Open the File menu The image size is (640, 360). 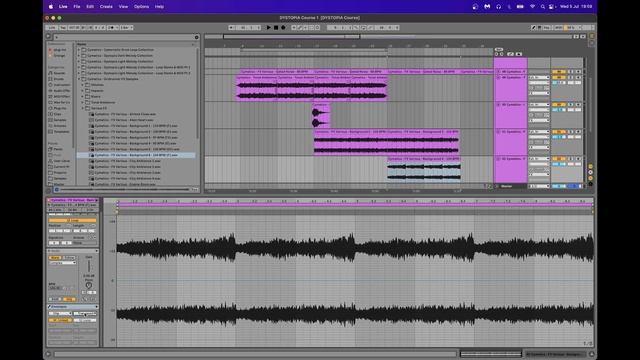(x=77, y=7)
